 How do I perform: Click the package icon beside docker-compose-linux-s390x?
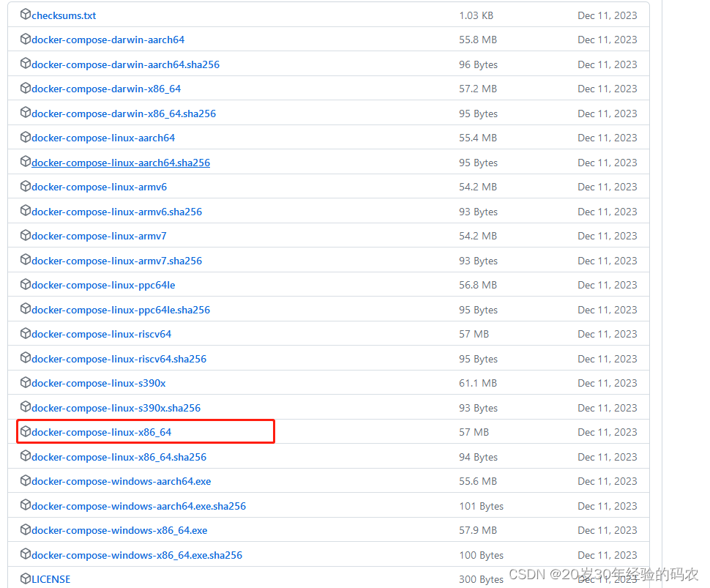(26, 382)
